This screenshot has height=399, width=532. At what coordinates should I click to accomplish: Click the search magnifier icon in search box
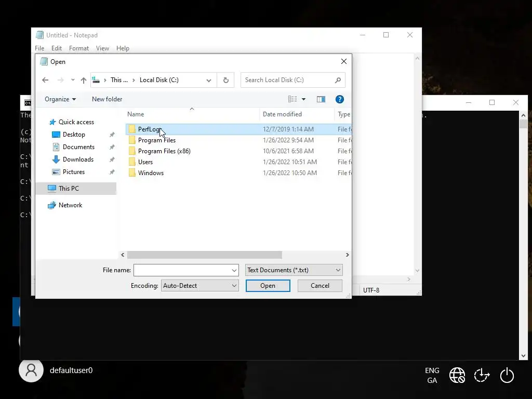coord(338,80)
